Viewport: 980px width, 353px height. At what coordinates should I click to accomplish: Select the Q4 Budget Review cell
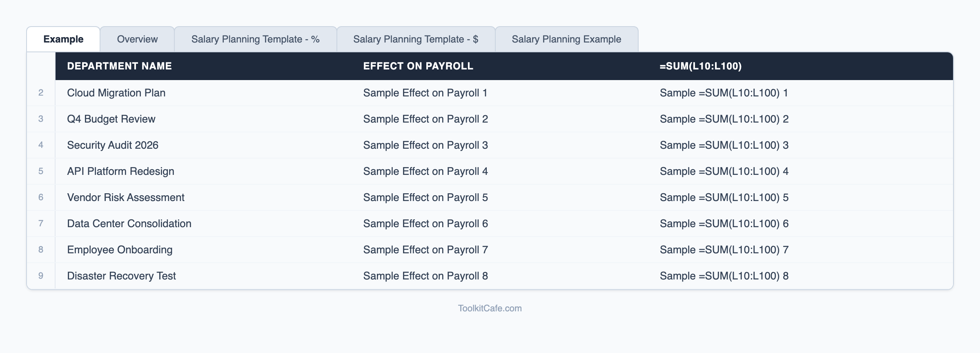(111, 119)
